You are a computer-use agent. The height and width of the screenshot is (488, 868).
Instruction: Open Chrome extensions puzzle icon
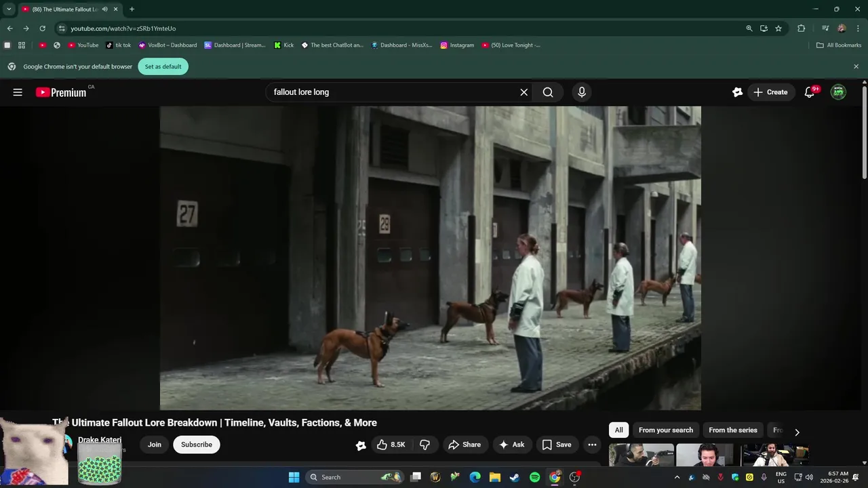pyautogui.click(x=802, y=28)
